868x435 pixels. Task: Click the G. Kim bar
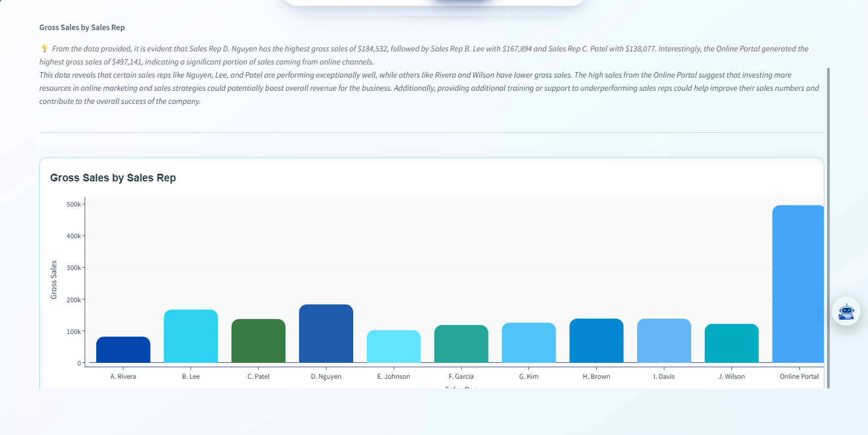point(528,343)
